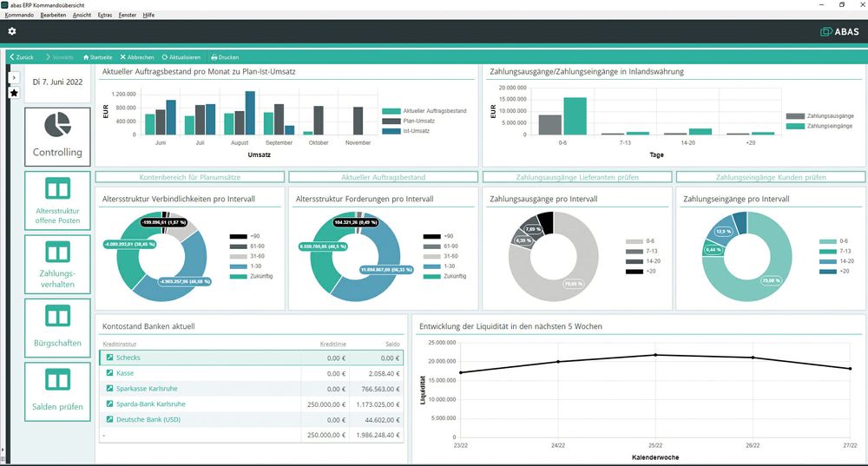This screenshot has height=466, width=868.
Task: Open the Hilfe menu
Action: [148, 15]
